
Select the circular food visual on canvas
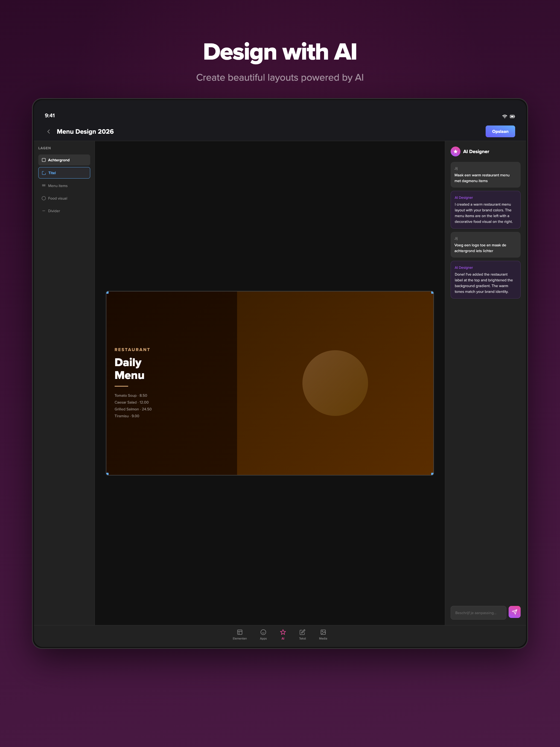coord(335,383)
